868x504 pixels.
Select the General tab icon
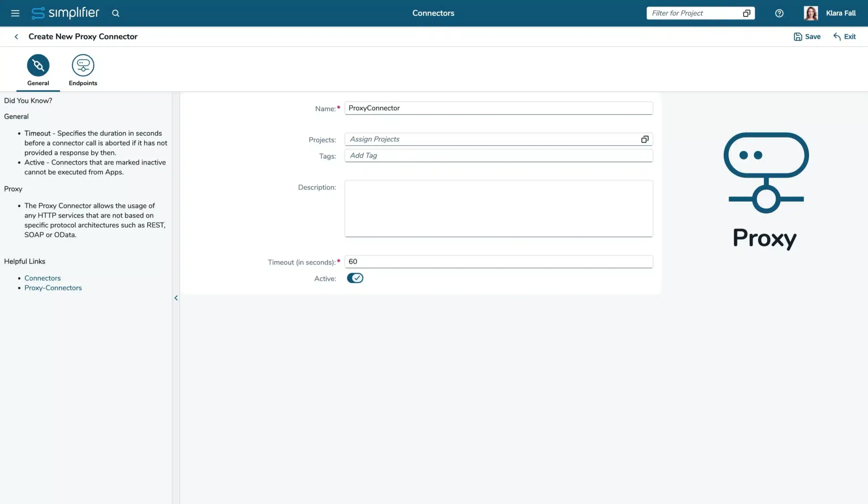tap(38, 65)
